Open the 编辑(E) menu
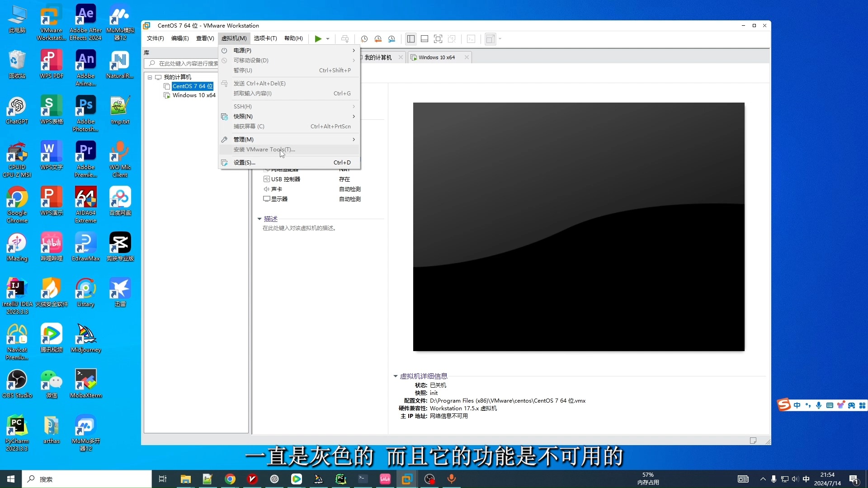Viewport: 868px width, 488px height. tap(180, 38)
